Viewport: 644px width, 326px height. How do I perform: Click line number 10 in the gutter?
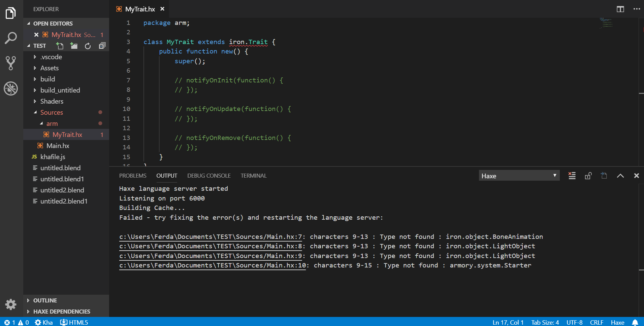[x=126, y=109]
